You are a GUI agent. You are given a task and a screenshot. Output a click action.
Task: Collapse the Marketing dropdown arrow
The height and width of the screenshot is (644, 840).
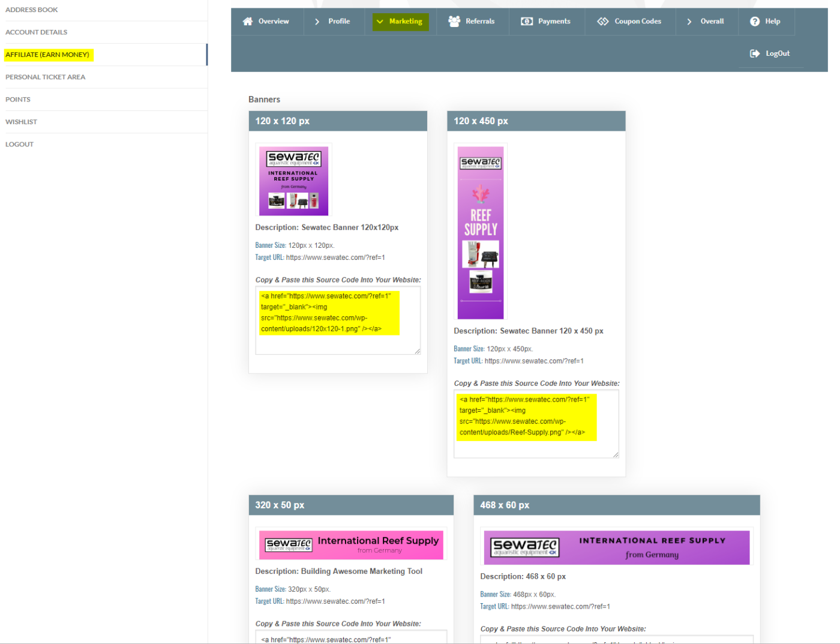(x=380, y=21)
